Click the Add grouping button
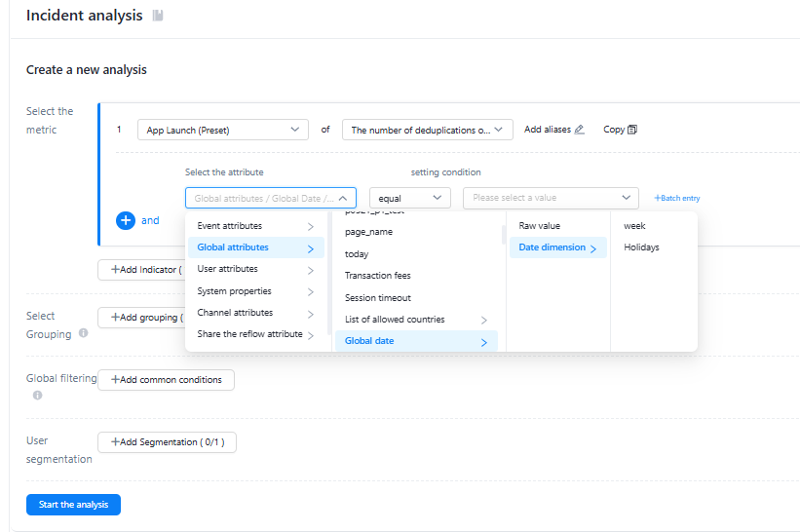The width and height of the screenshot is (800, 532). [141, 318]
